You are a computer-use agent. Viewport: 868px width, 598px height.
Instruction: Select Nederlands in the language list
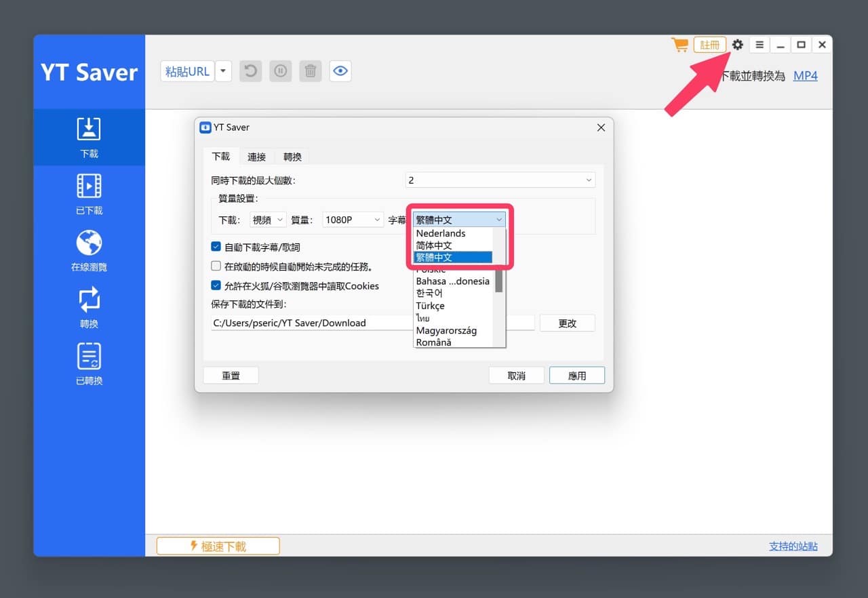pyautogui.click(x=453, y=233)
